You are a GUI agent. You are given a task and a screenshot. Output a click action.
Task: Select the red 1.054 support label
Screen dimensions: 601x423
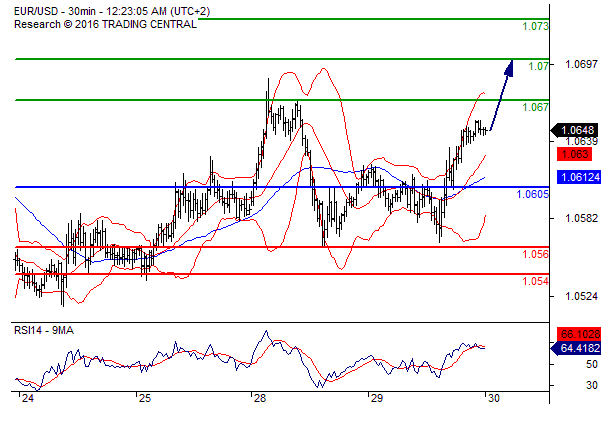pos(535,281)
